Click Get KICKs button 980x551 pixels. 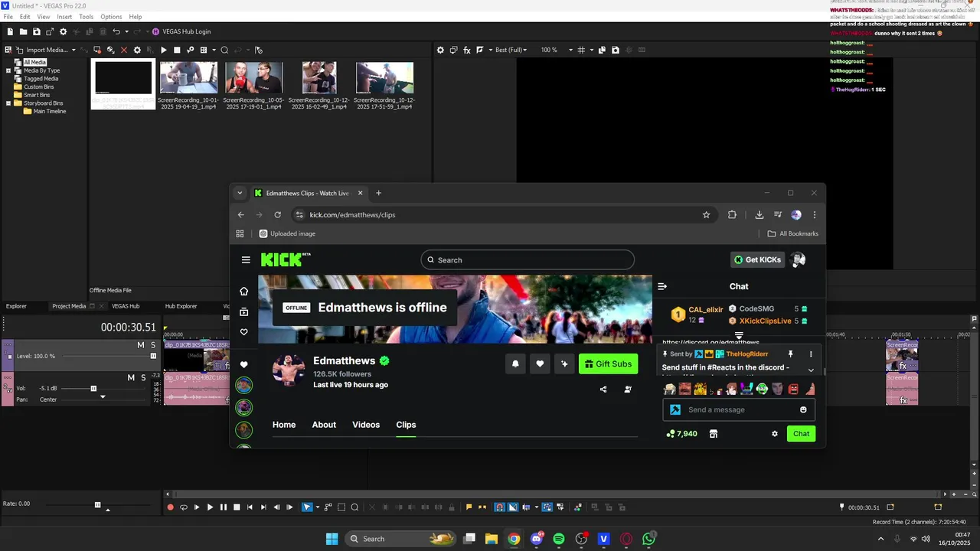(x=757, y=259)
